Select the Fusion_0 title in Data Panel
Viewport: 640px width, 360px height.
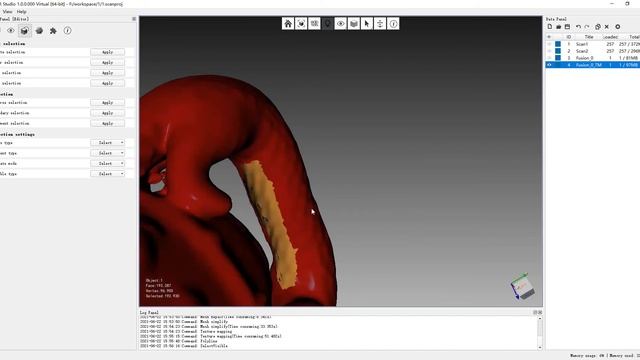click(x=584, y=58)
